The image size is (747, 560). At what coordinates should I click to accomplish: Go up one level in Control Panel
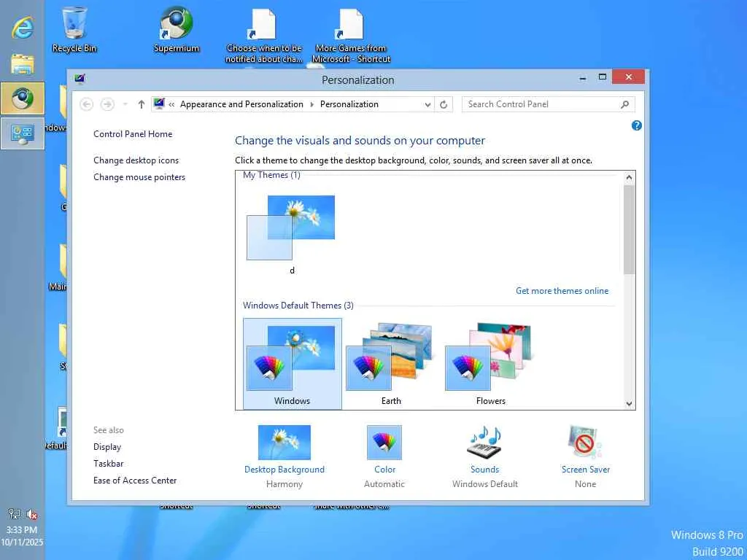point(141,104)
